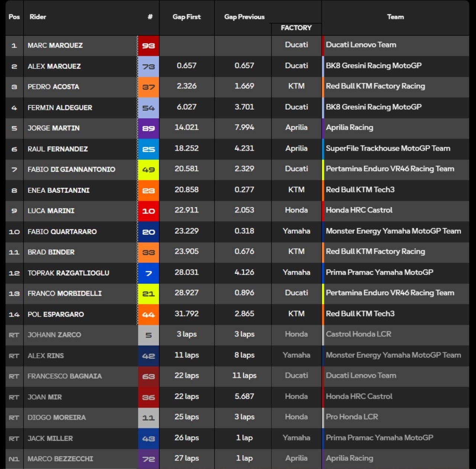
Task: Select rider name POL ESPARGARO
Action: click(x=56, y=314)
